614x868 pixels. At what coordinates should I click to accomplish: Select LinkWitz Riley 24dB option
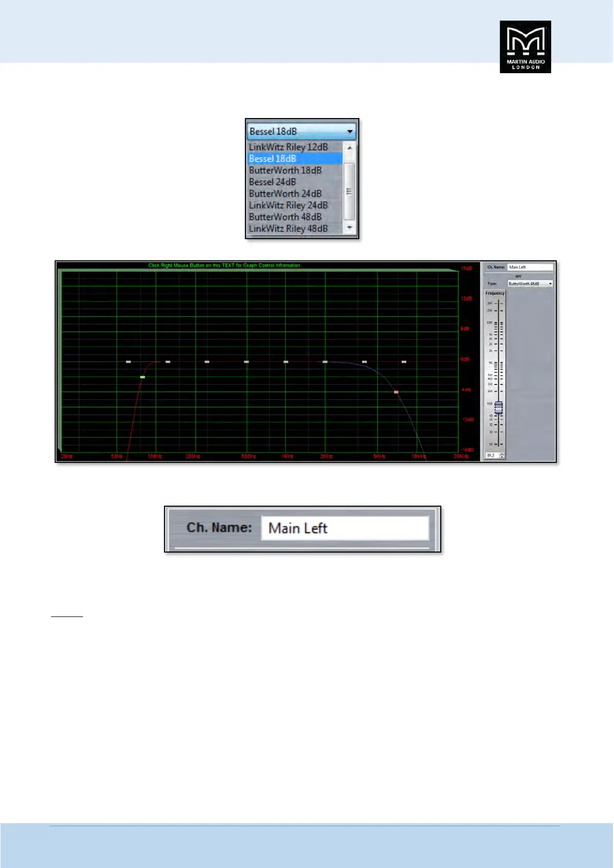pos(294,205)
